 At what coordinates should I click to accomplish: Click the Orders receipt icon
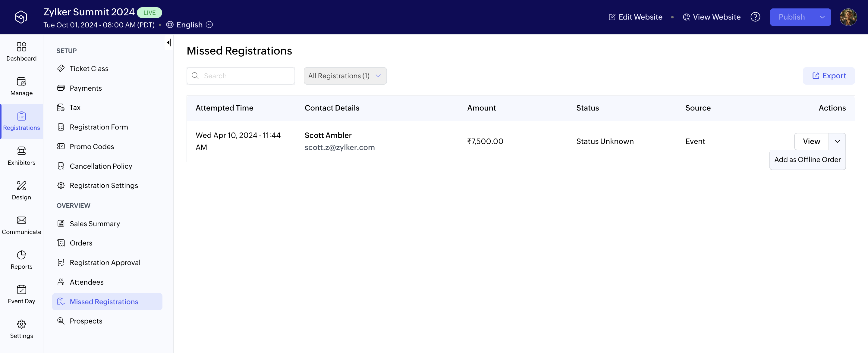click(x=61, y=243)
